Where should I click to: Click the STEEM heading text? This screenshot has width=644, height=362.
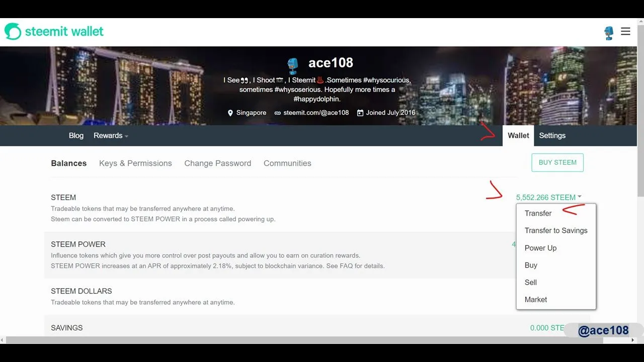[x=63, y=198]
